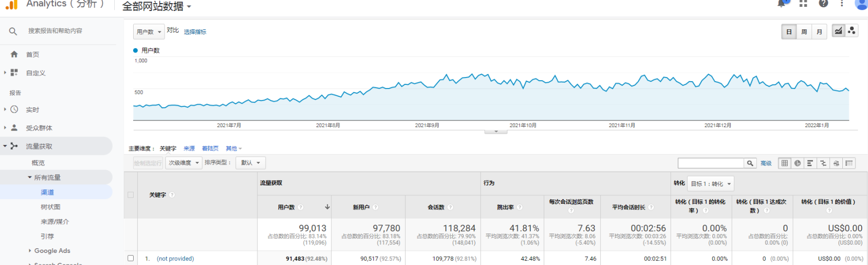Image resolution: width=868 pixels, height=265 pixels.
Task: Click the table search magnifier button
Action: pos(750,163)
